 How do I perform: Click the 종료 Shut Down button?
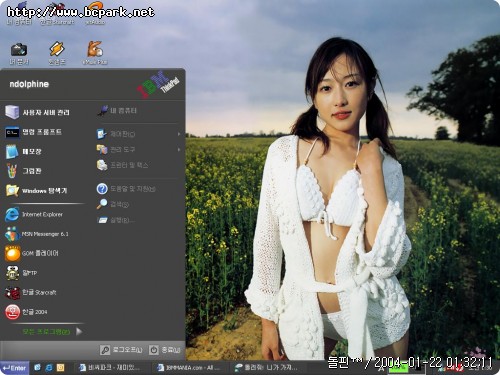[x=165, y=350]
